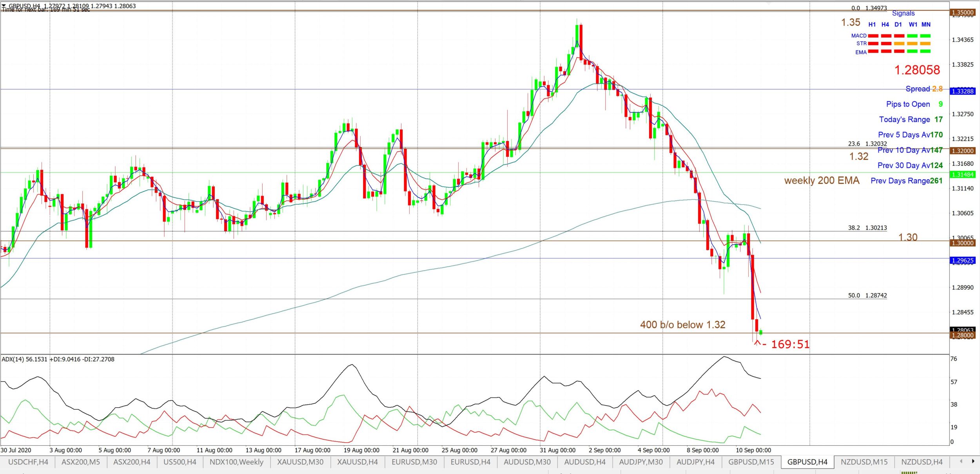Click the green MACD MN signal bar

[925, 36]
